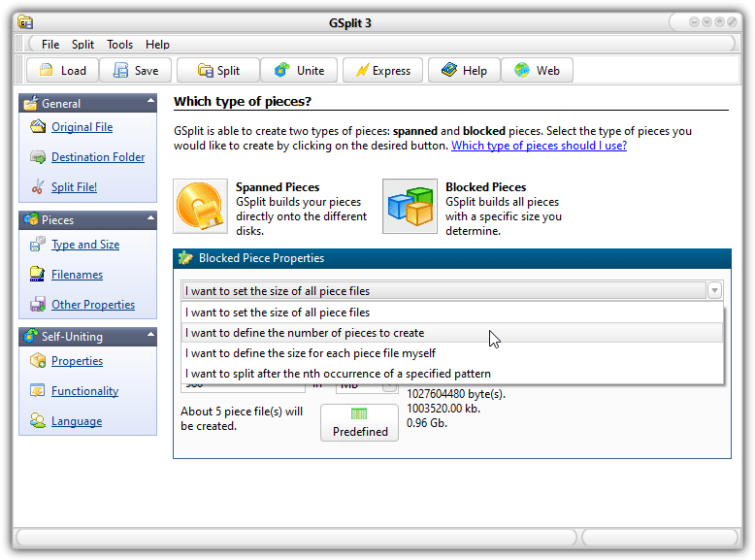Click the Type and Size icon
Image resolution: width=755 pixels, height=560 pixels.
click(38, 245)
